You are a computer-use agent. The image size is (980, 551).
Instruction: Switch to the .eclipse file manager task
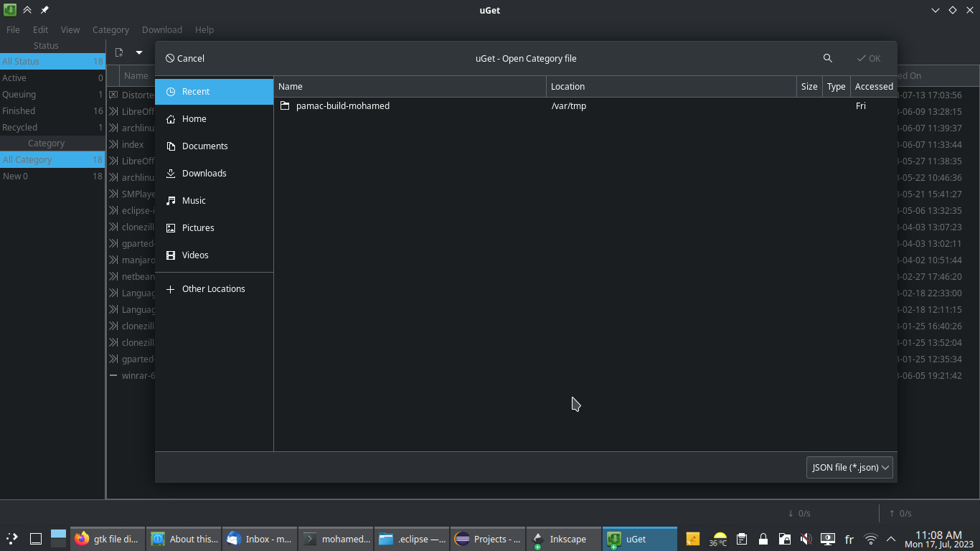(411, 539)
